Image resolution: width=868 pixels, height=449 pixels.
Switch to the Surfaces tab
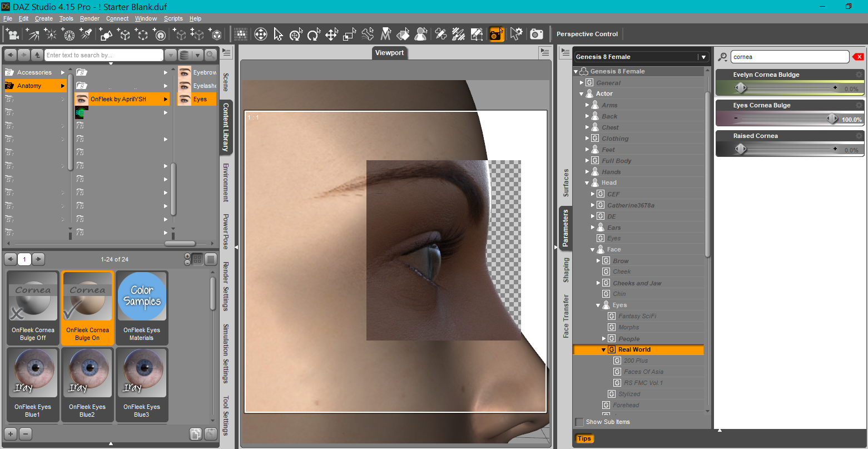pyautogui.click(x=566, y=183)
